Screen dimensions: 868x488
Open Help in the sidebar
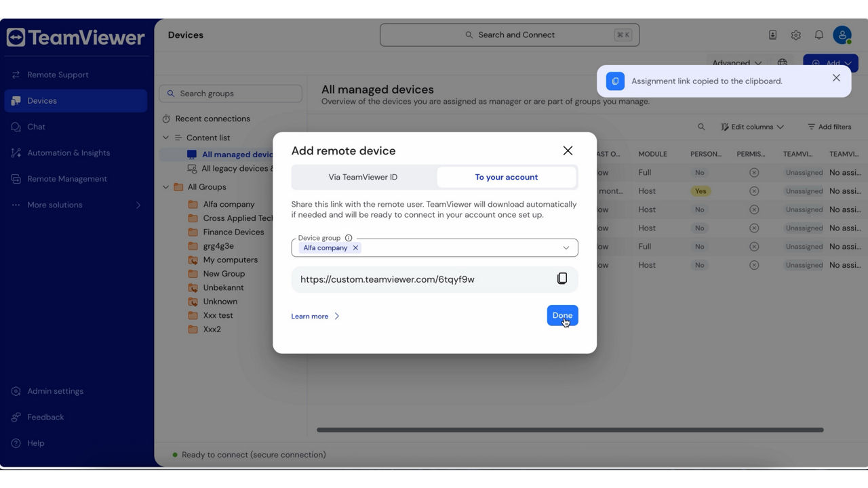click(x=75, y=443)
